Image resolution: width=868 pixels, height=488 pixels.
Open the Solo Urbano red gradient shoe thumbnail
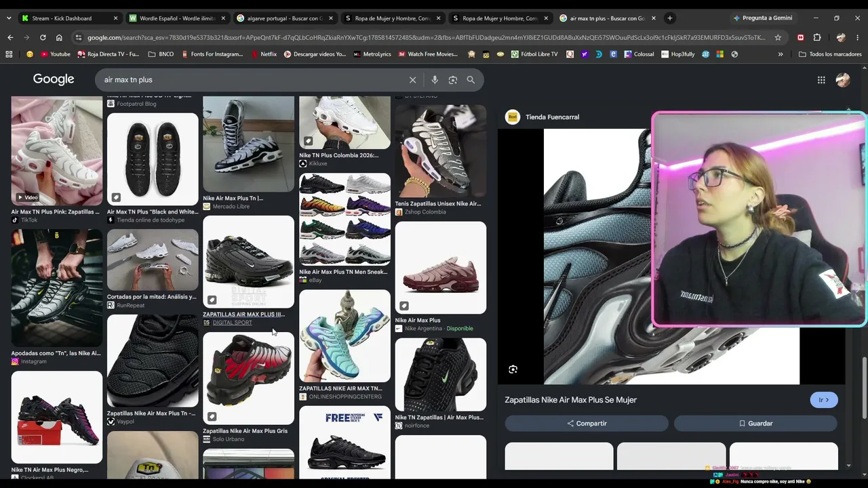coord(248,378)
